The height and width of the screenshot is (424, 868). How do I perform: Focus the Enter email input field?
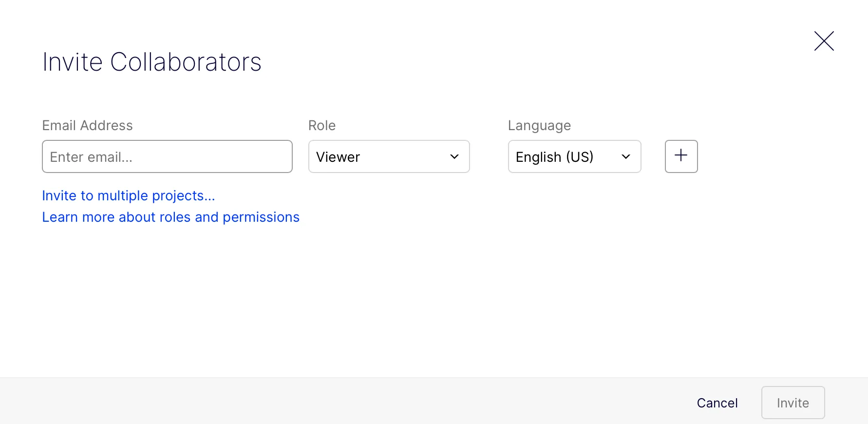(167, 156)
